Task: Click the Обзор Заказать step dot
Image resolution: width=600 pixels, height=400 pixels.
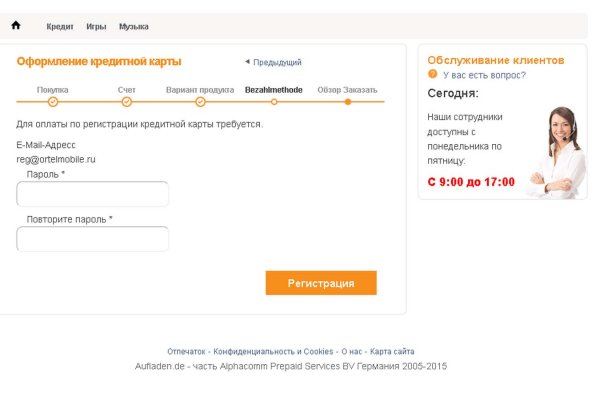Action: click(347, 101)
